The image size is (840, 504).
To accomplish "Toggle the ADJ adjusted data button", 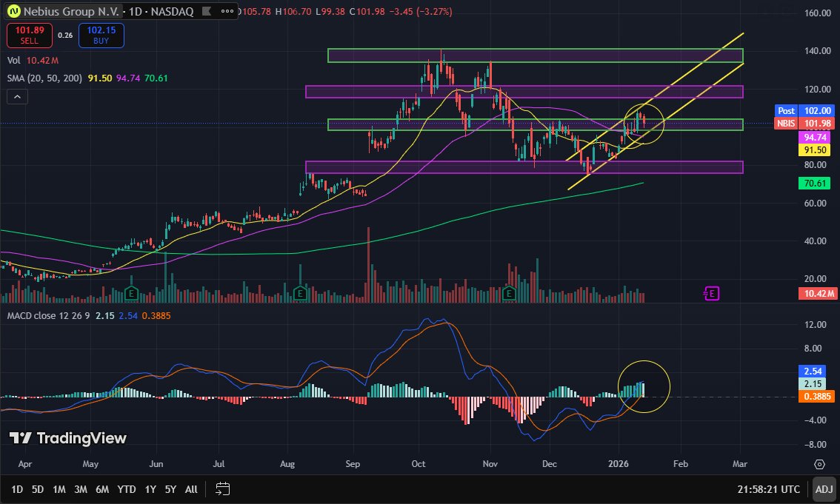I will click(x=824, y=489).
